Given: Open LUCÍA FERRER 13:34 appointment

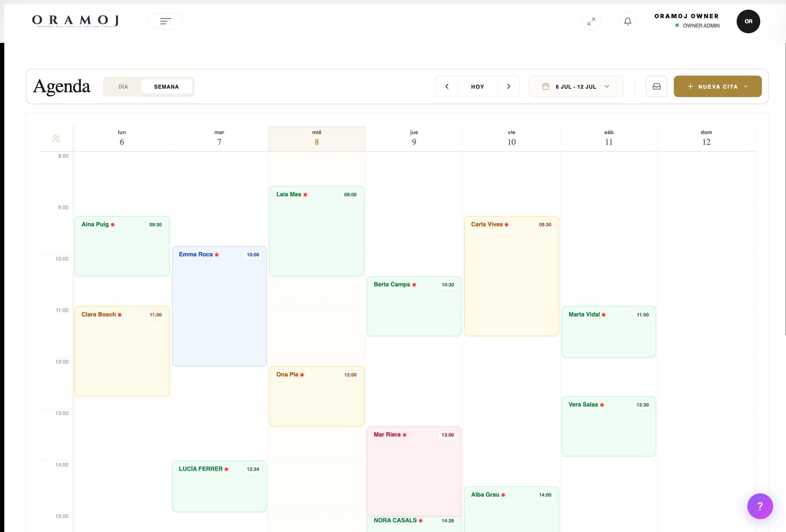Looking at the screenshot, I should [x=219, y=486].
